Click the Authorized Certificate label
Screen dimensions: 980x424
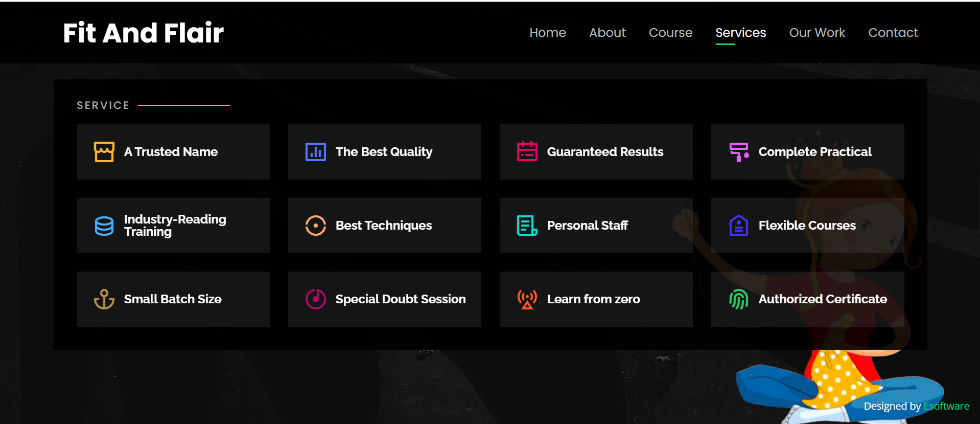[823, 299]
